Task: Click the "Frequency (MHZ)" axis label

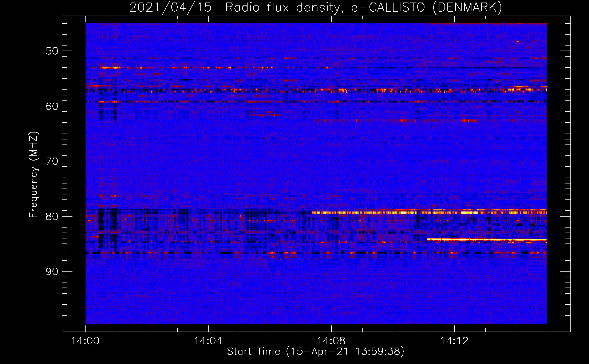Action: [33, 175]
